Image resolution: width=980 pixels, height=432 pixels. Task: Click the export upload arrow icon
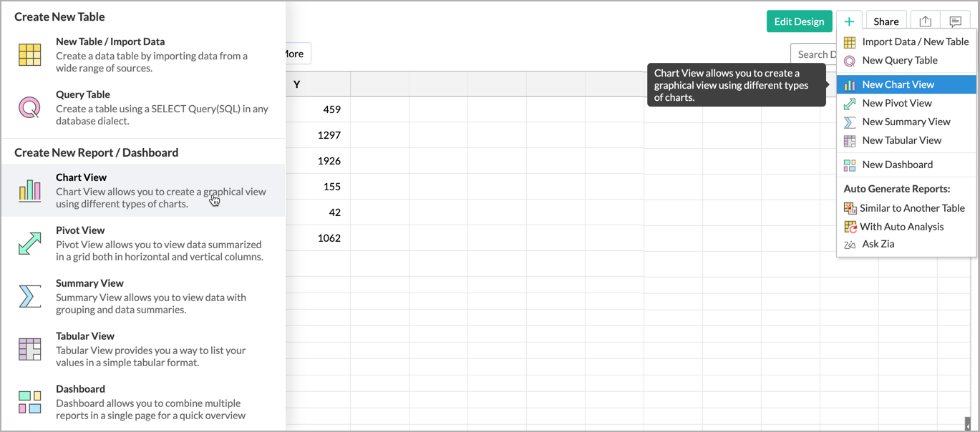[925, 21]
